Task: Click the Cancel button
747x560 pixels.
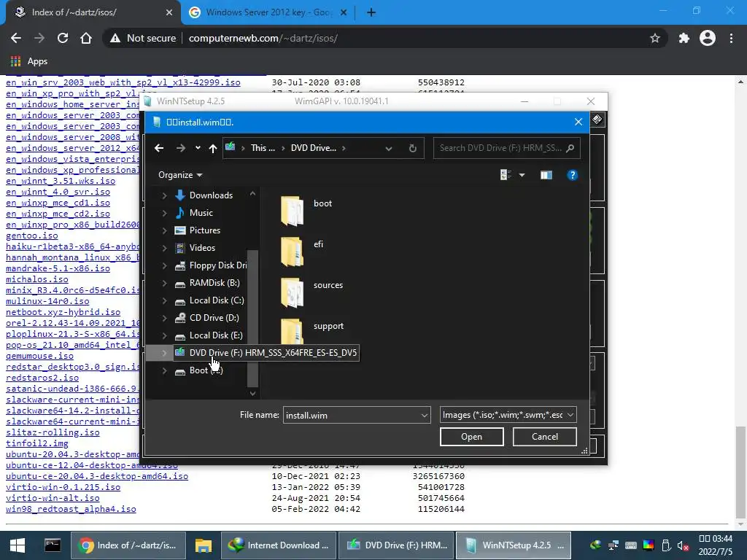Action: coord(544,437)
